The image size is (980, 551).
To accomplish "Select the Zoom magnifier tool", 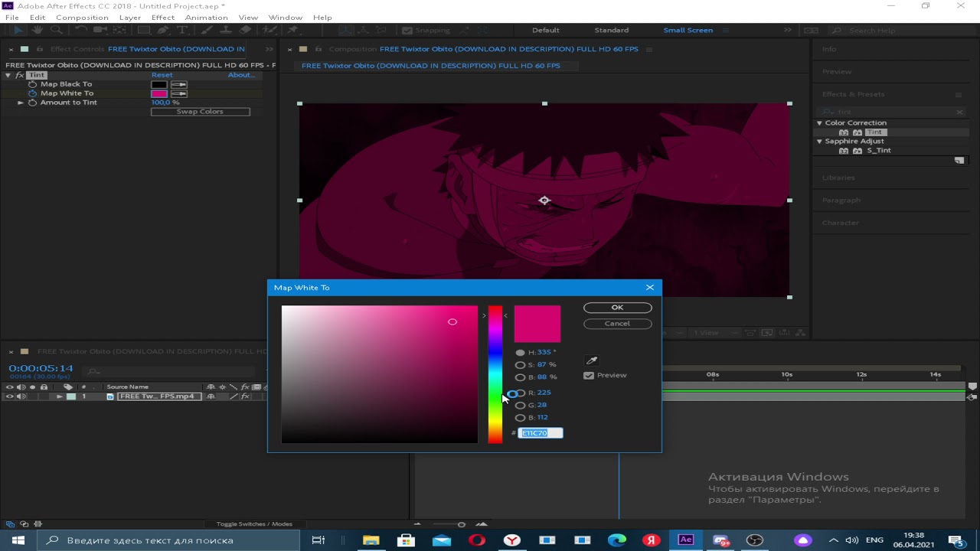I will coord(56,30).
